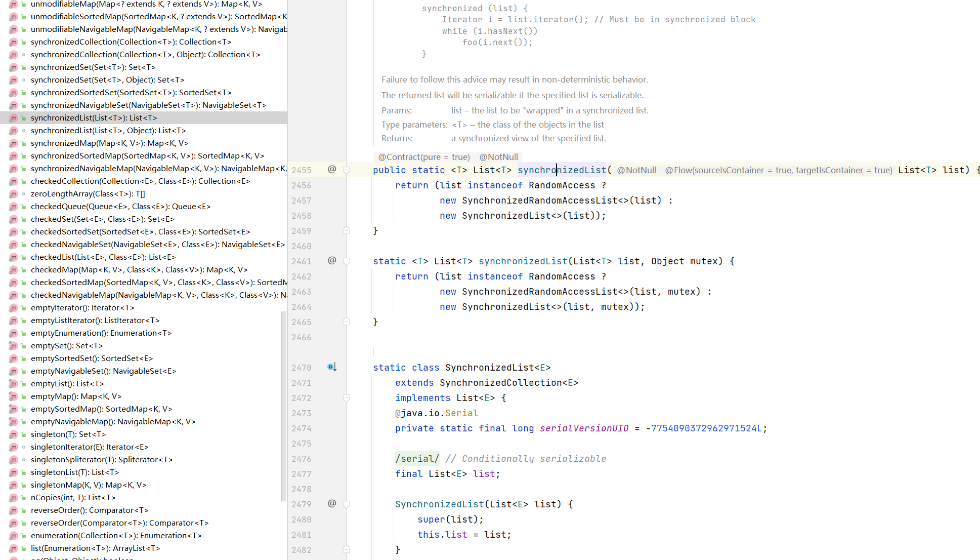The image size is (980, 560).
Task: Click visibility icon beside singletonSpliterator entry
Action: click(24, 460)
